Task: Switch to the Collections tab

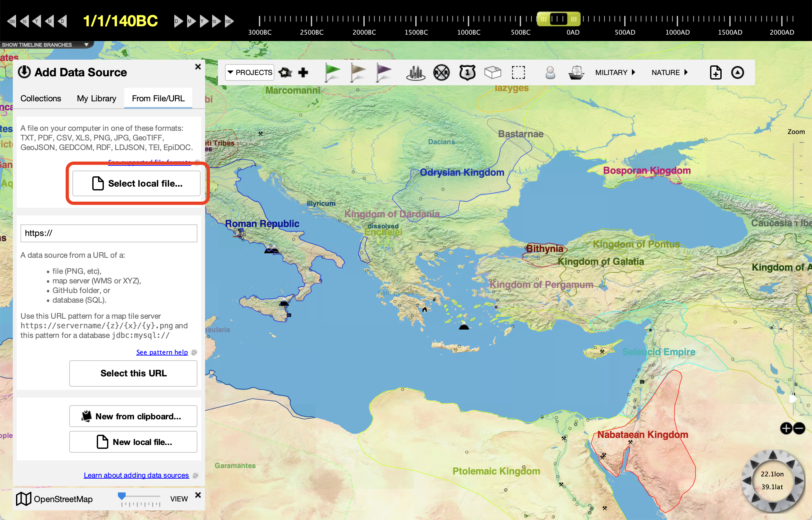Action: 40,98
